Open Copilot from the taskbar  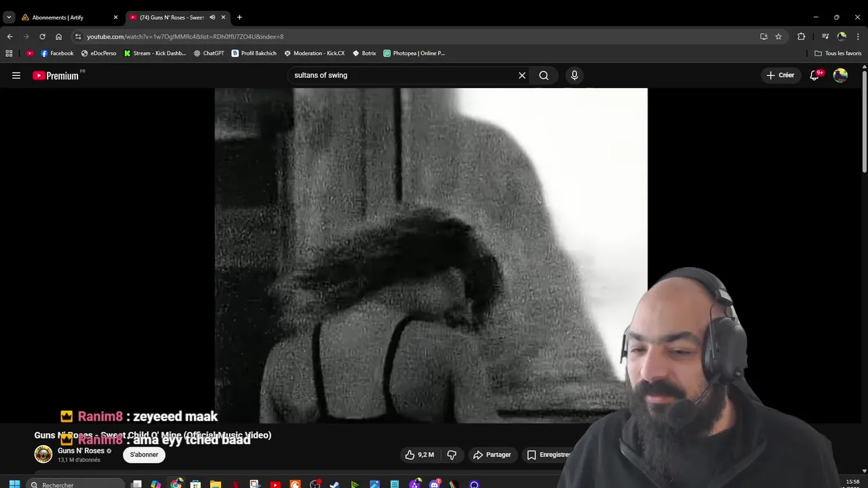tap(156, 484)
